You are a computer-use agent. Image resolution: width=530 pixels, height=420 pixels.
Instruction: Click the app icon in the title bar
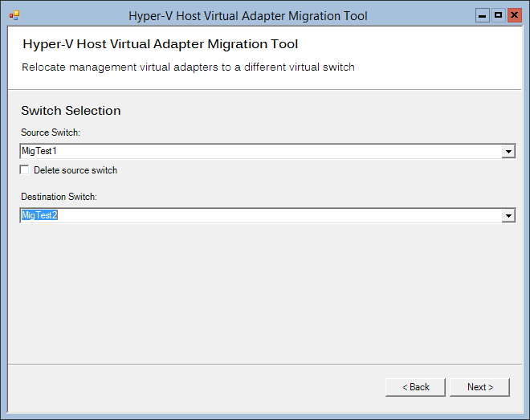click(x=14, y=15)
